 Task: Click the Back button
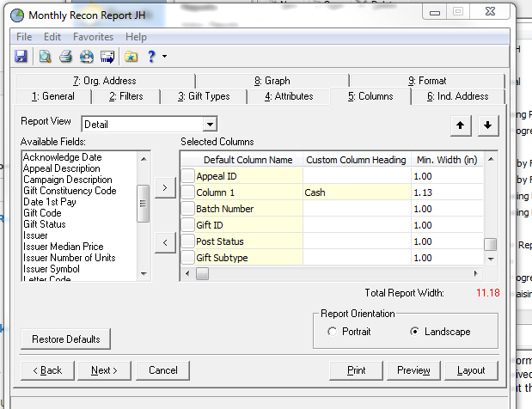coord(47,370)
